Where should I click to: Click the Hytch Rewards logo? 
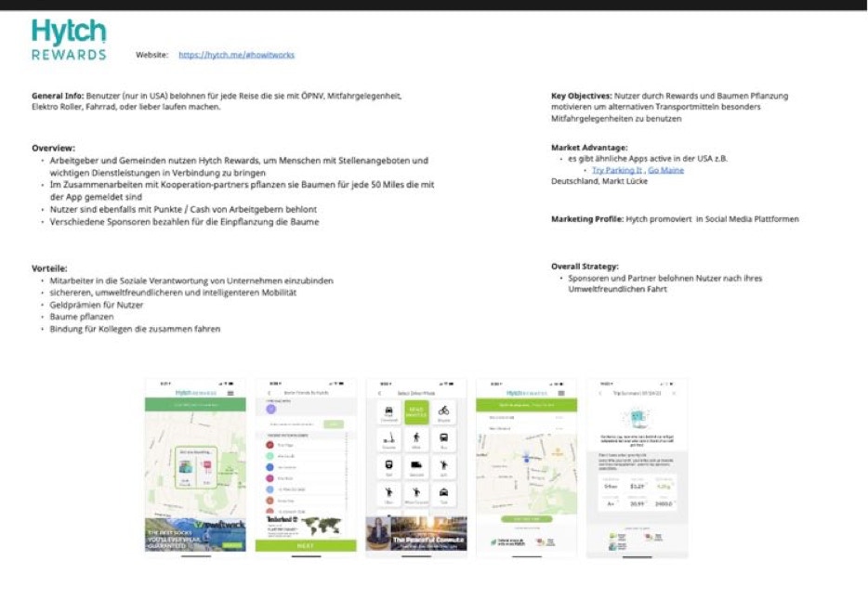69,40
